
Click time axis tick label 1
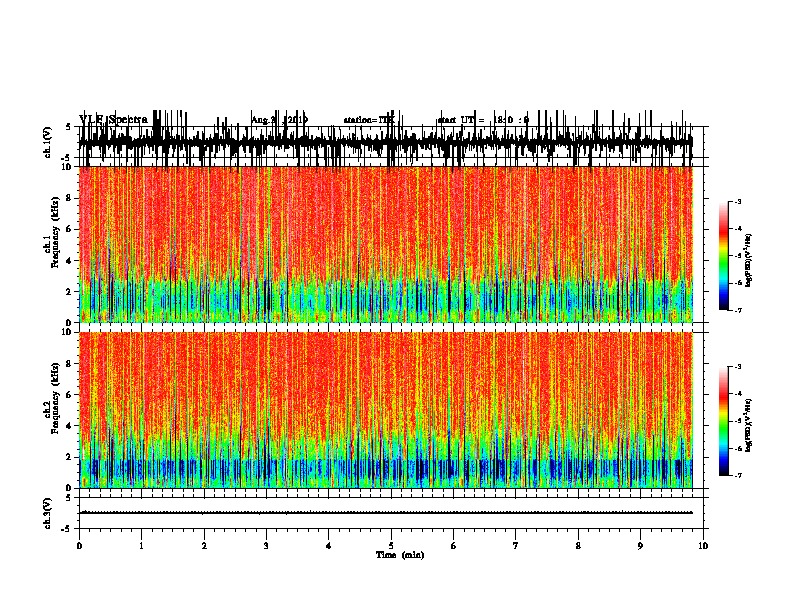tap(141, 546)
